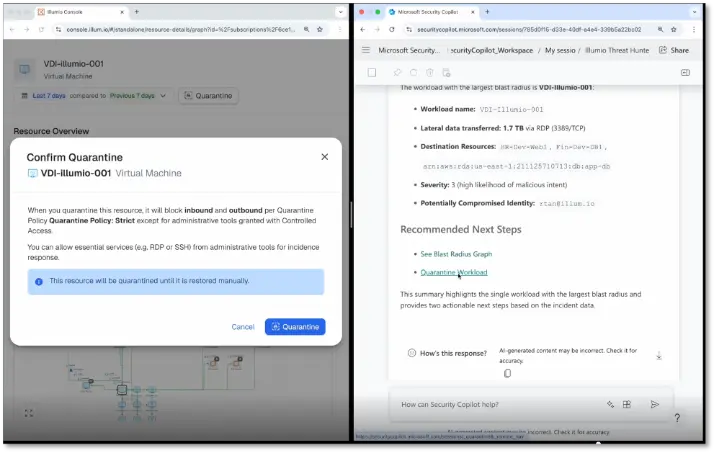Click the feedback smiley next to How's this response
The image size is (714, 454).
[412, 353]
